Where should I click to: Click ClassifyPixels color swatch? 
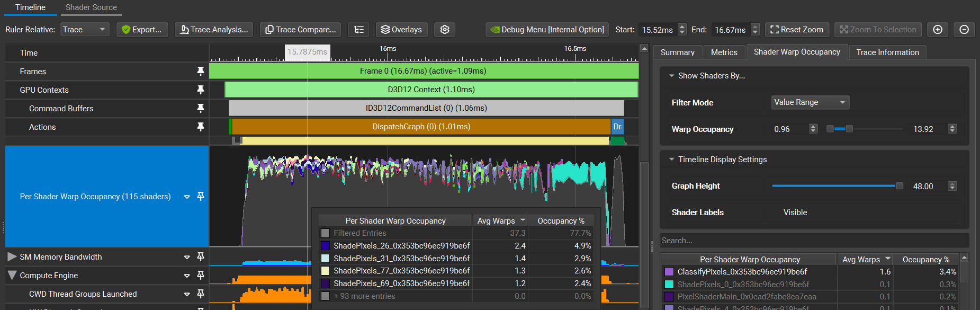coord(669,272)
